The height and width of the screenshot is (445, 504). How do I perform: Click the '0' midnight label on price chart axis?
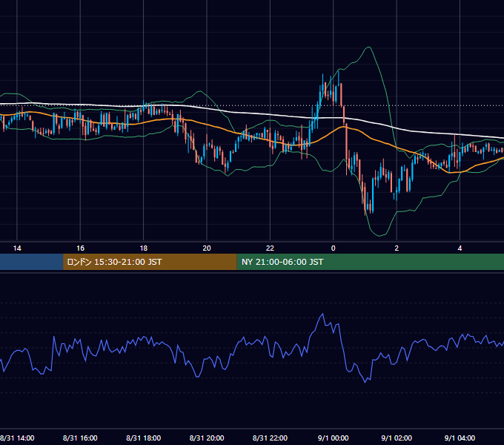click(x=334, y=248)
